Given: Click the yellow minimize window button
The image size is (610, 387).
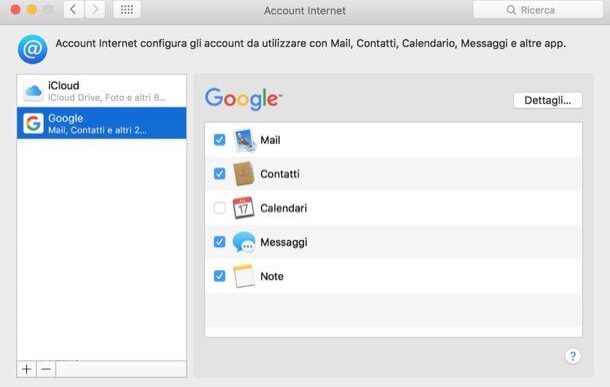Looking at the screenshot, I should point(32,10).
